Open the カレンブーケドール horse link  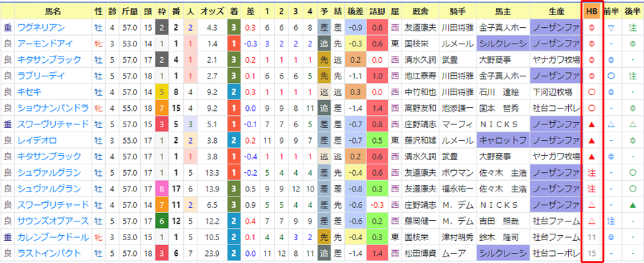click(52, 237)
